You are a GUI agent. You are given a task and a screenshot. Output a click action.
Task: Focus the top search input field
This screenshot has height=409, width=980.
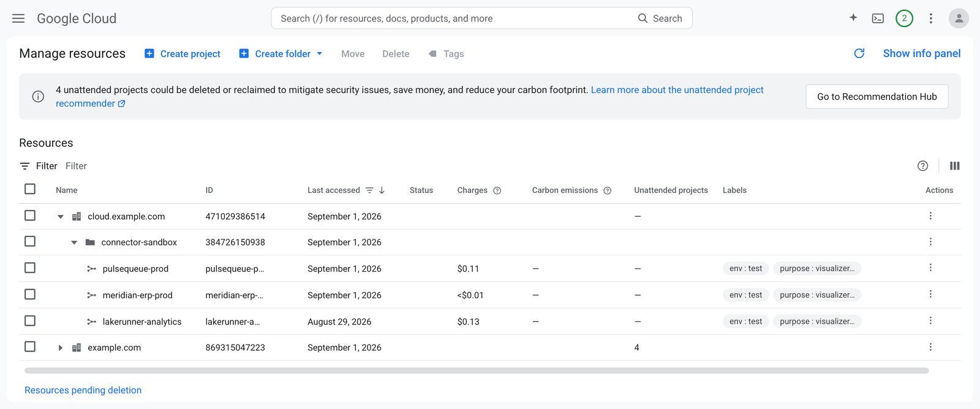tap(453, 18)
